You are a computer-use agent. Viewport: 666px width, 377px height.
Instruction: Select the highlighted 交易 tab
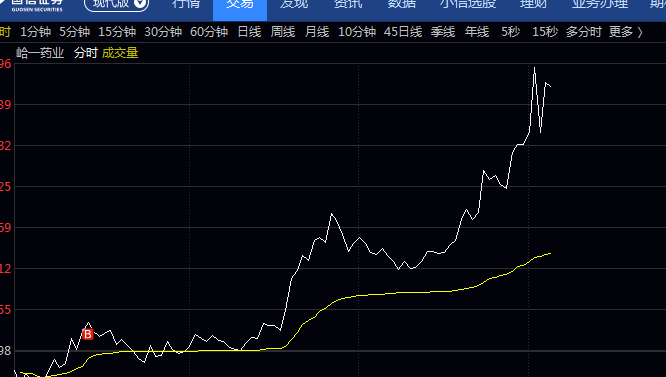click(x=240, y=5)
